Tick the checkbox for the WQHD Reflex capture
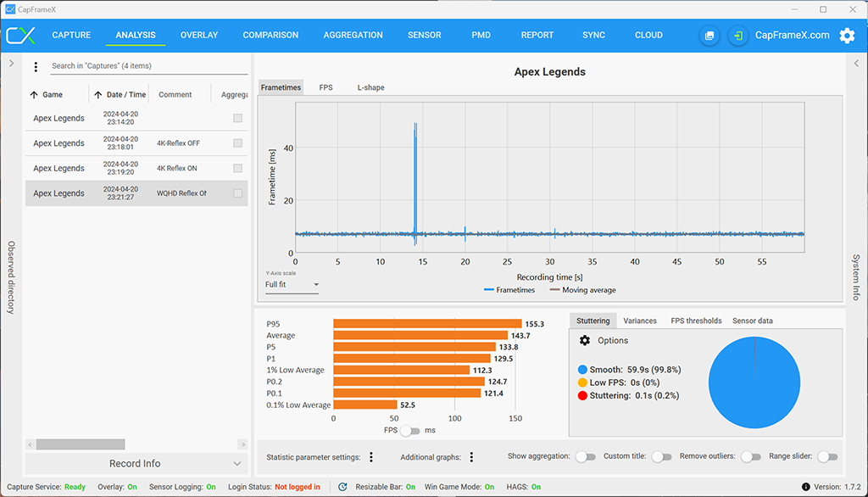The image size is (868, 497). [x=238, y=193]
